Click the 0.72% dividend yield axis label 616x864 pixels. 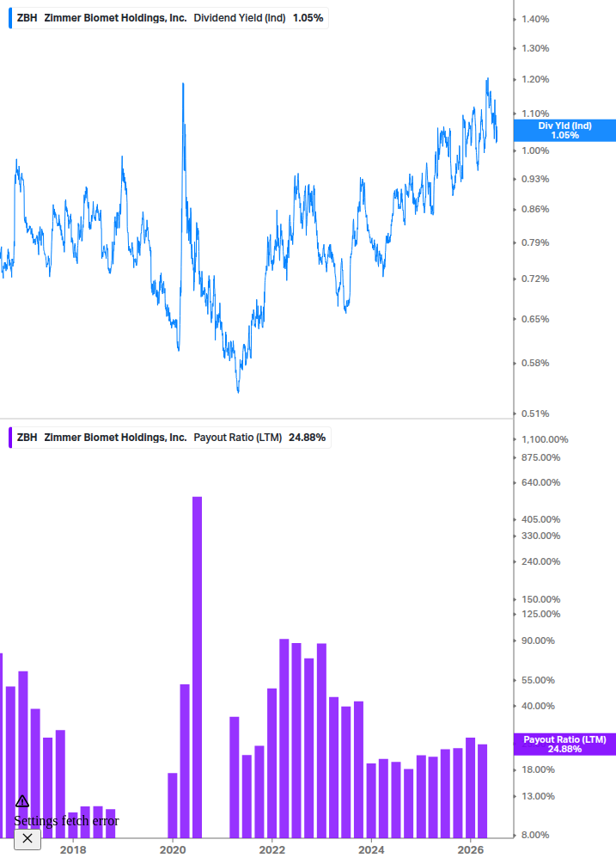pos(535,279)
